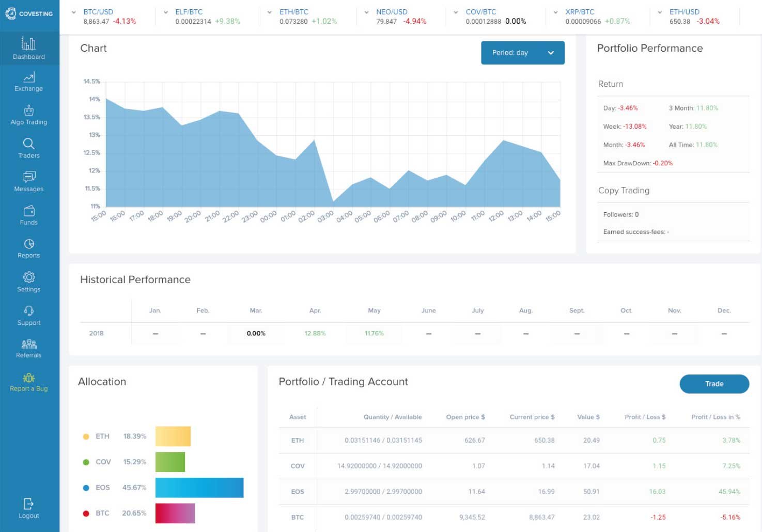
Task: Click the BTC red-purple allocation bar
Action: pyautogui.click(x=175, y=513)
